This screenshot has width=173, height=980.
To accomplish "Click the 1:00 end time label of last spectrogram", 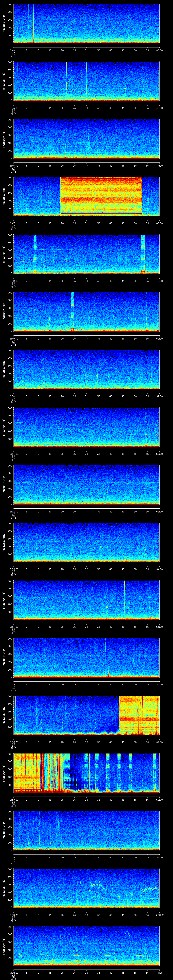I will (160, 972).
